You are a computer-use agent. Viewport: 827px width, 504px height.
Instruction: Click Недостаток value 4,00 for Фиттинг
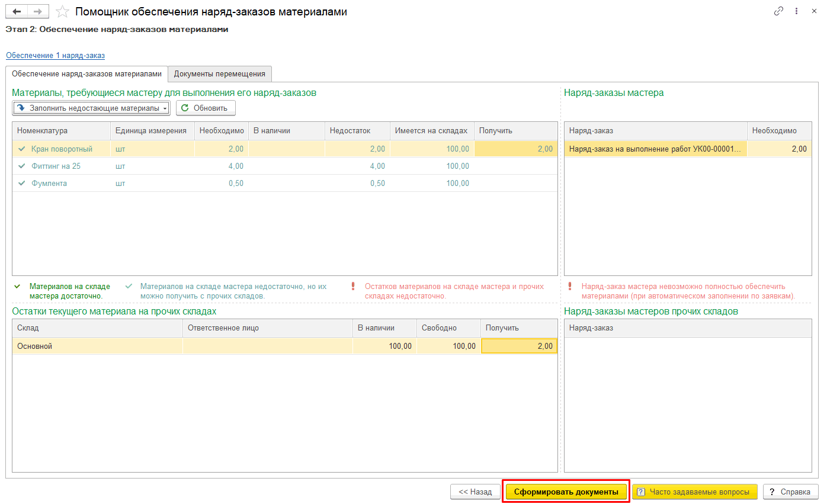377,166
